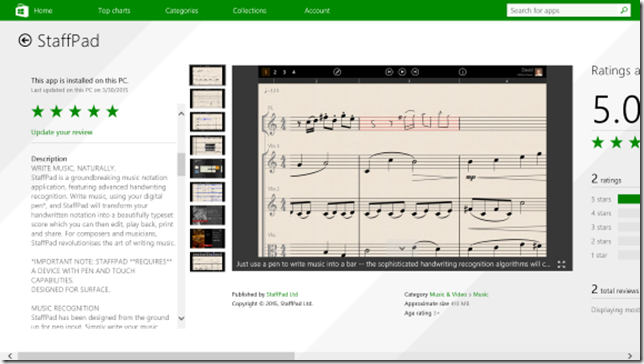Viewport: 644px width, 364px height.
Task: Select the second screenshot thumbnail
Action: (x=207, y=99)
